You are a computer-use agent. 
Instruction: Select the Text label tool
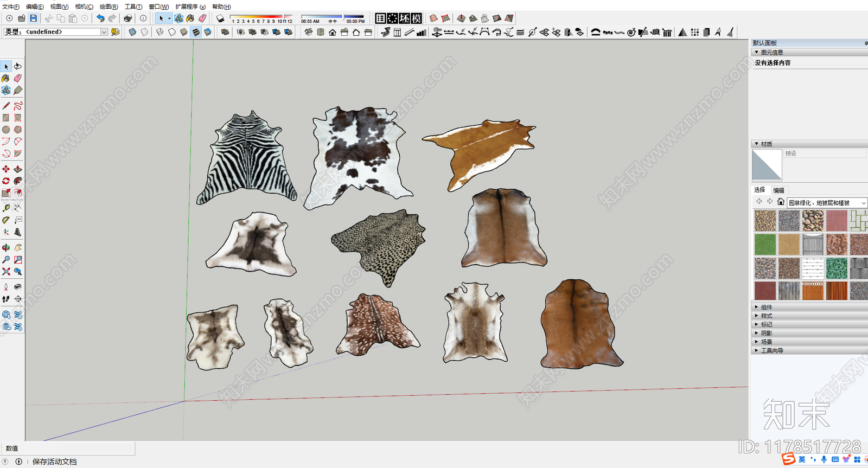pos(18,220)
